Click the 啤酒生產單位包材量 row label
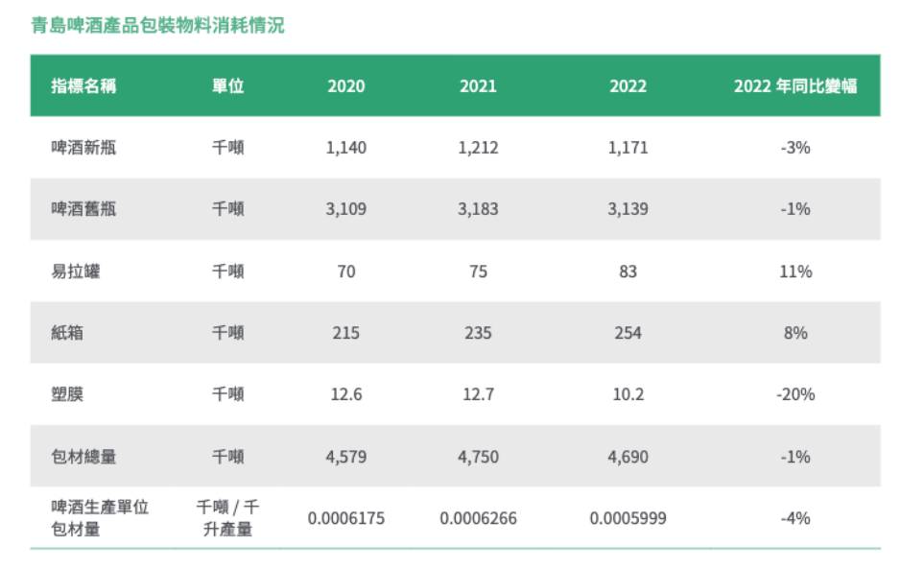This screenshot has width=924, height=568. point(100,517)
